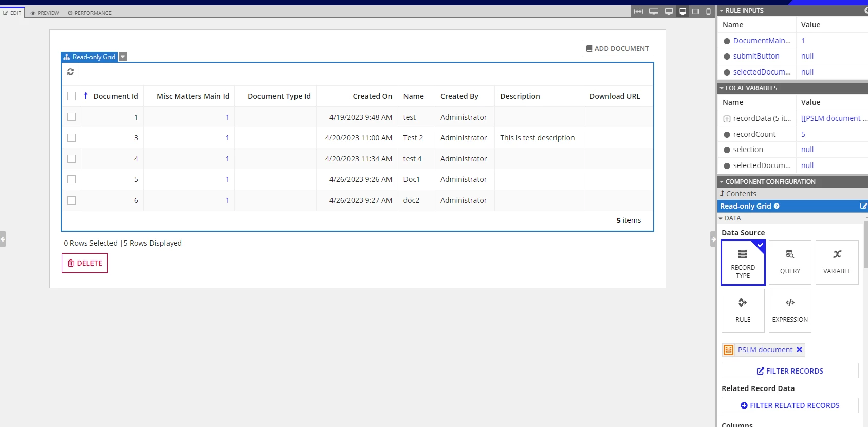Viewport: 868px width, 427px height.
Task: Collapse Rule Inputs section
Action: pos(722,10)
